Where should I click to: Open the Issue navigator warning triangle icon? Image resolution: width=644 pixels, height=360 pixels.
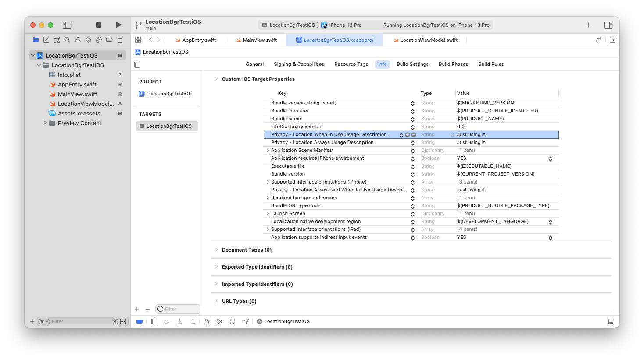(78, 40)
